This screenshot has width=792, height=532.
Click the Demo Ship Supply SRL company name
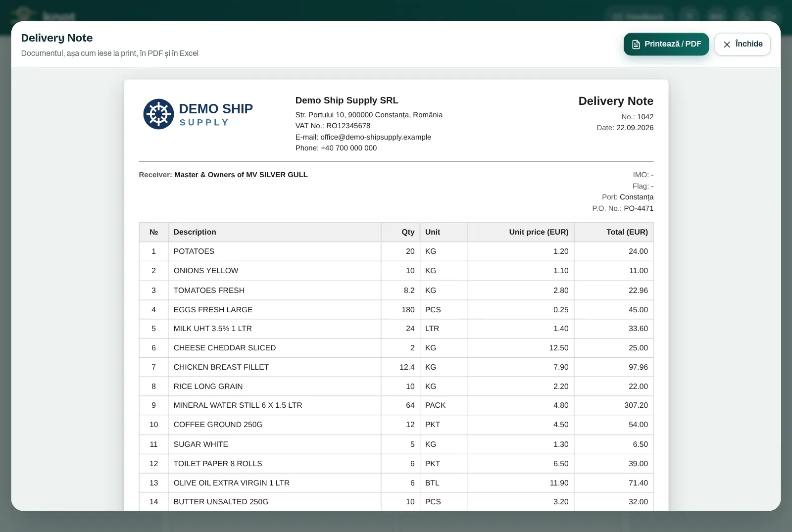coord(346,100)
